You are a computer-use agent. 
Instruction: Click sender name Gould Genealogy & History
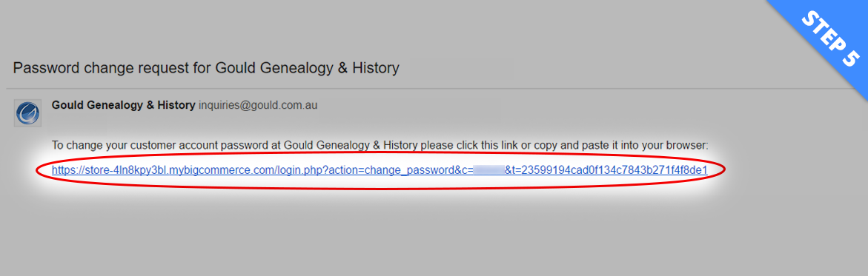coord(124,105)
